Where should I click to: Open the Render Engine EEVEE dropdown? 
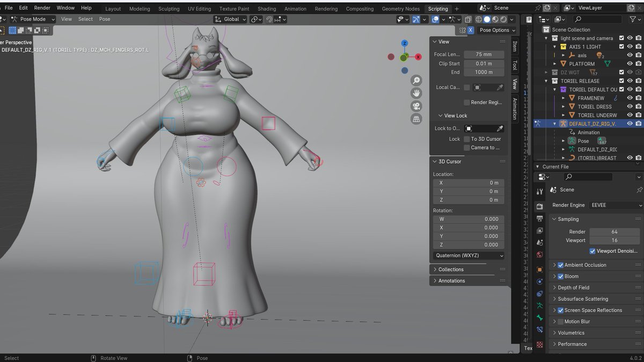coord(616,205)
